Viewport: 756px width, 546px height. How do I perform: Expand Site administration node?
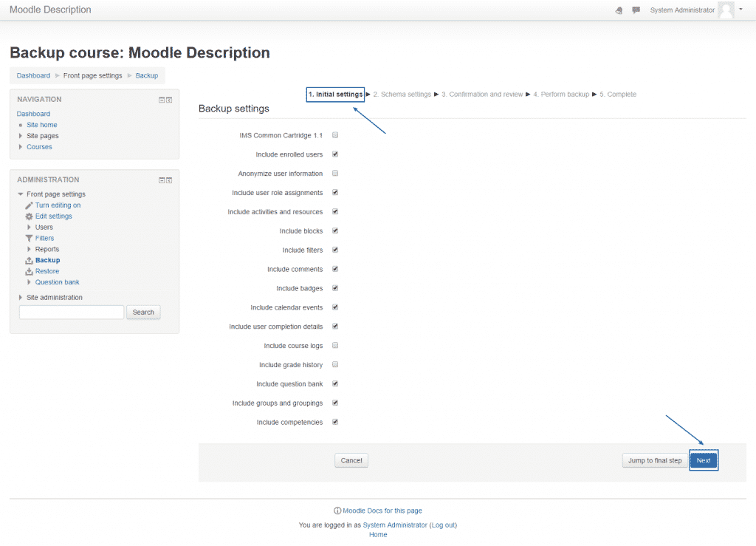[20, 298]
